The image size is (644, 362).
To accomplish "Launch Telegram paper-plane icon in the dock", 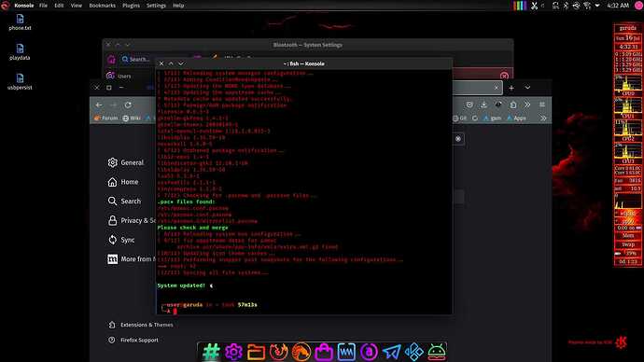I will pyautogui.click(x=391, y=352).
